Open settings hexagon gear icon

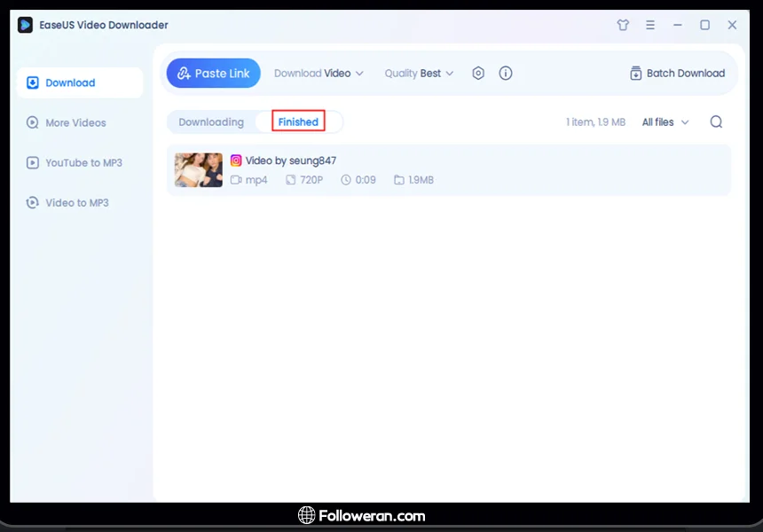pos(478,74)
